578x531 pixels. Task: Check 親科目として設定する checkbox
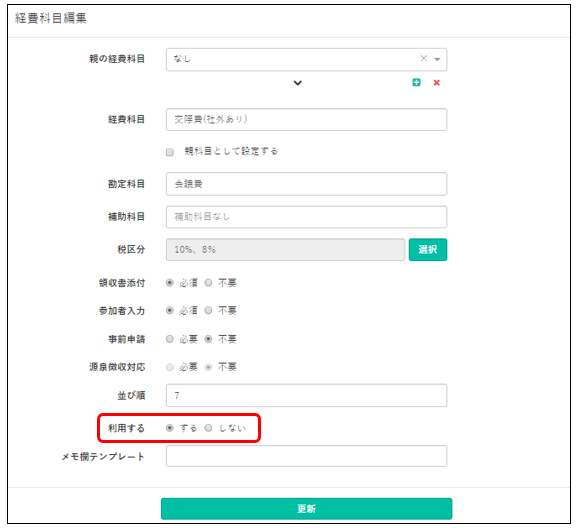coord(170,152)
